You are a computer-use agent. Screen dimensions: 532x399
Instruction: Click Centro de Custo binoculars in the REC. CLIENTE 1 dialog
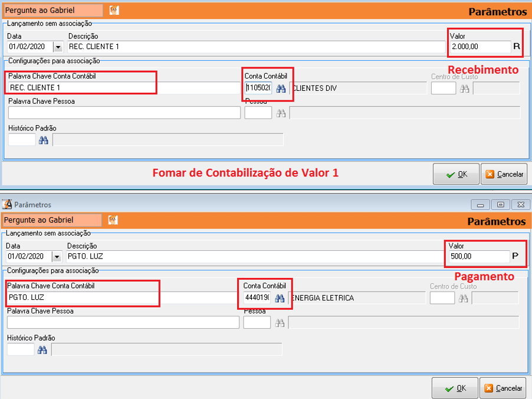point(465,89)
